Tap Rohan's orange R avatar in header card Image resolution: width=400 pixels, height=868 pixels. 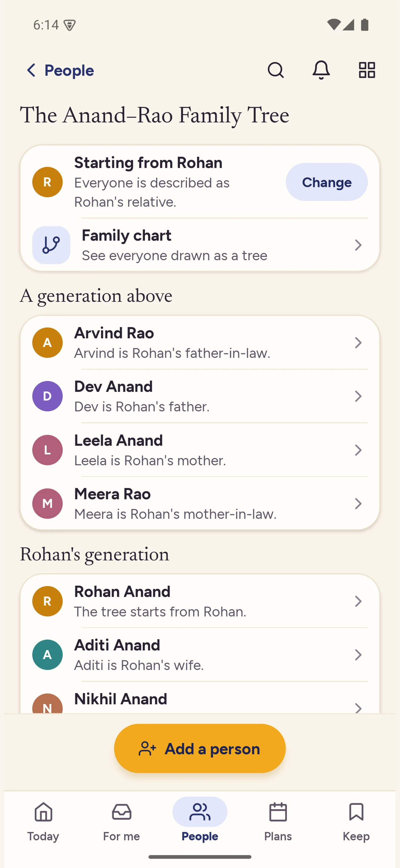(x=47, y=182)
